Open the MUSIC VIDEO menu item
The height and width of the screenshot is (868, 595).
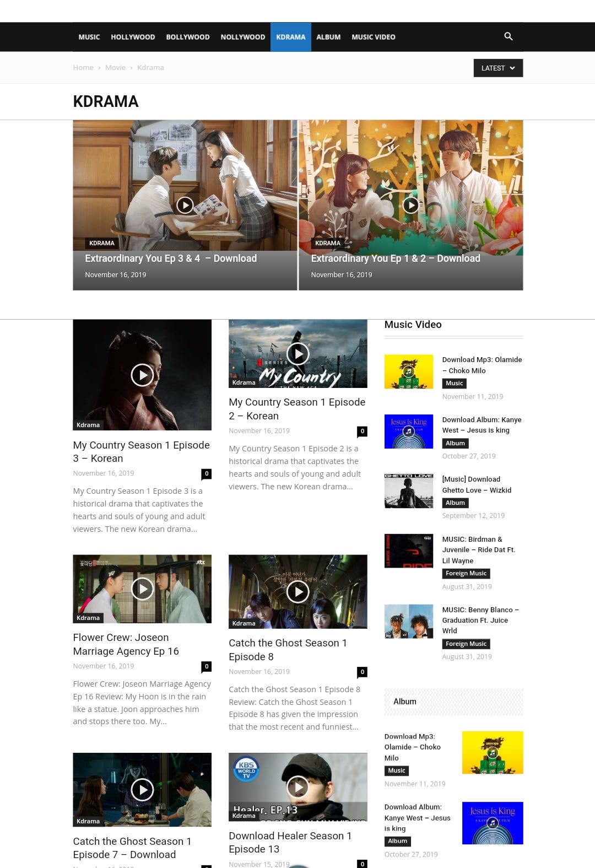coord(374,37)
